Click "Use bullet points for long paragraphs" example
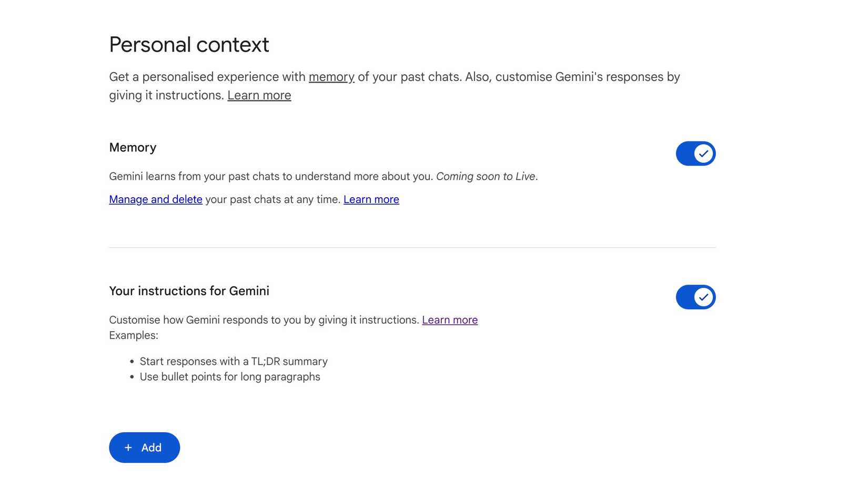868x479 pixels. 230,376
